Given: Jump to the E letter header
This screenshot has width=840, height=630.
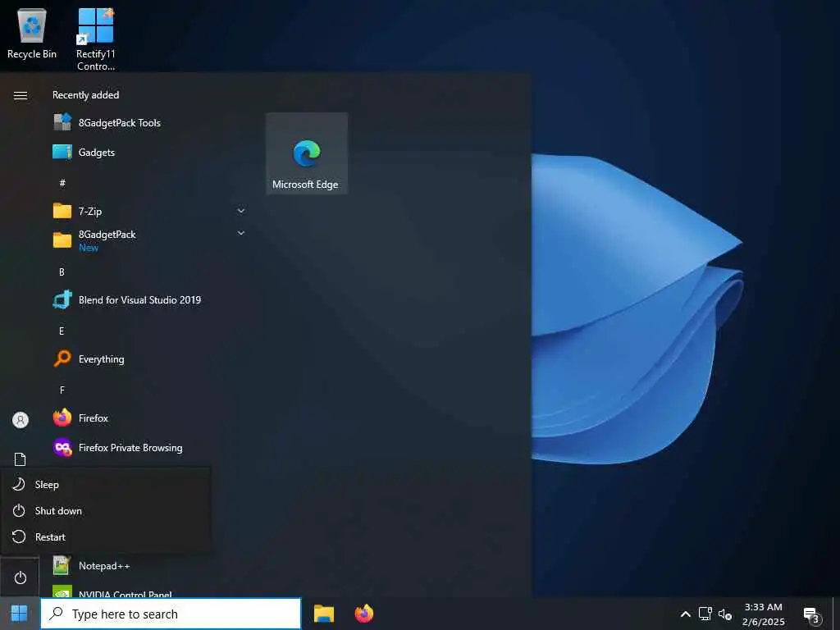Looking at the screenshot, I should pyautogui.click(x=62, y=331).
